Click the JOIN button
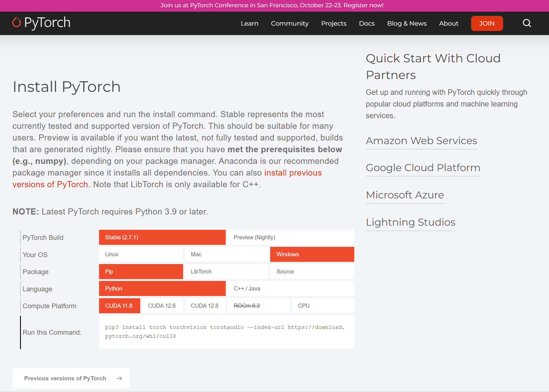The height and width of the screenshot is (392, 549). [487, 23]
